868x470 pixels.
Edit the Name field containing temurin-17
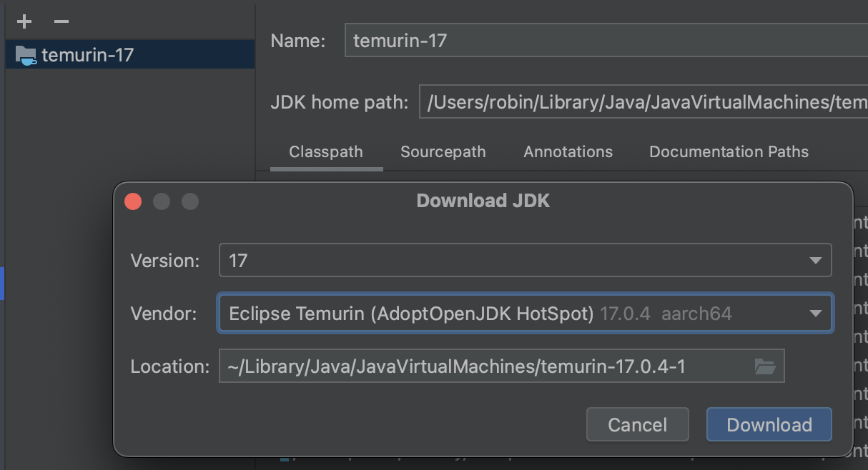click(x=606, y=41)
